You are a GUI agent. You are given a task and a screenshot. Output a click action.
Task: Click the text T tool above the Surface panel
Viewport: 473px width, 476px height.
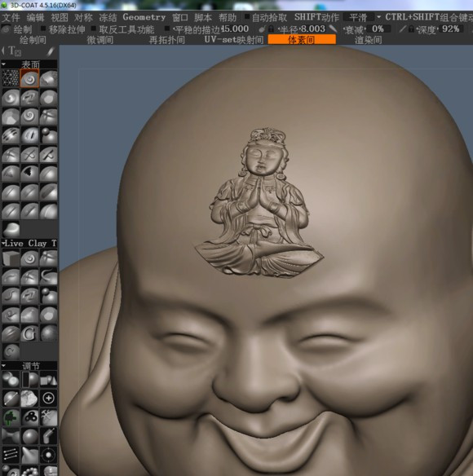point(14,51)
